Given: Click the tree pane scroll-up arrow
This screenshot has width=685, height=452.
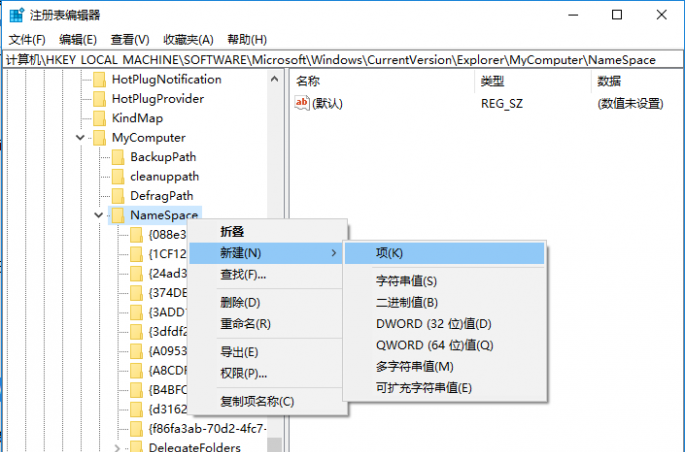Looking at the screenshot, I should [274, 79].
